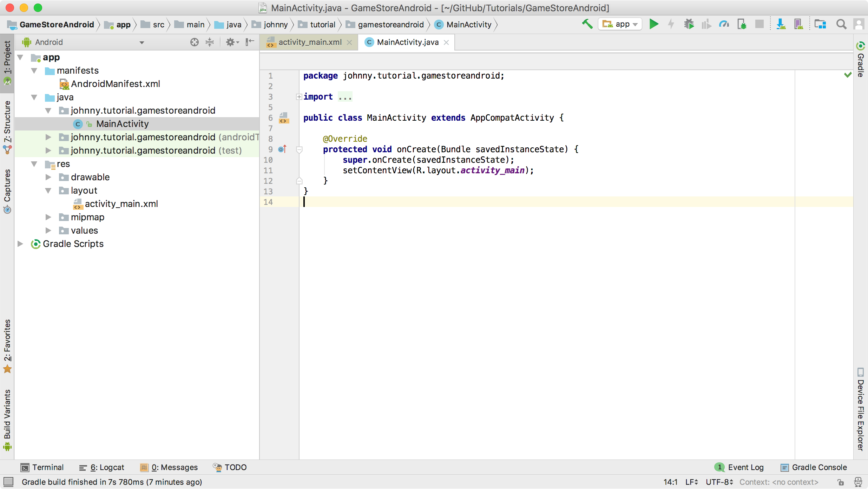Collapse all icon in Project panel
The width and height of the screenshot is (868, 489).
pos(210,42)
